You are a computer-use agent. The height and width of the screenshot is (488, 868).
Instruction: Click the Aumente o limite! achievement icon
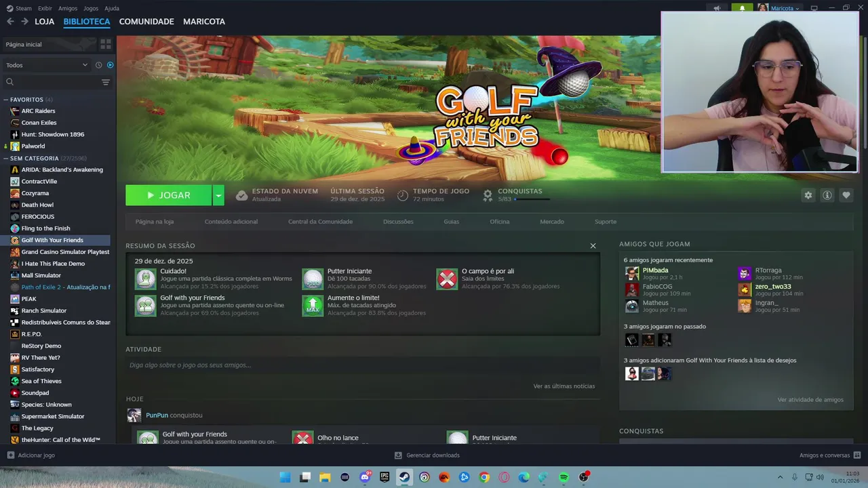313,306
